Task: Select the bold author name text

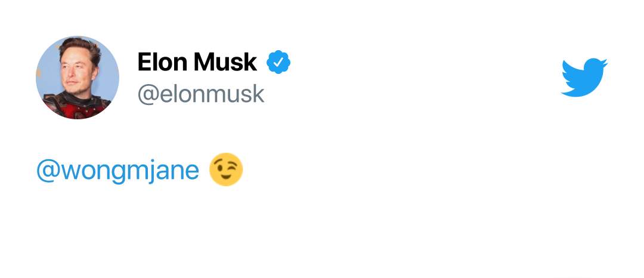Action: point(197,62)
